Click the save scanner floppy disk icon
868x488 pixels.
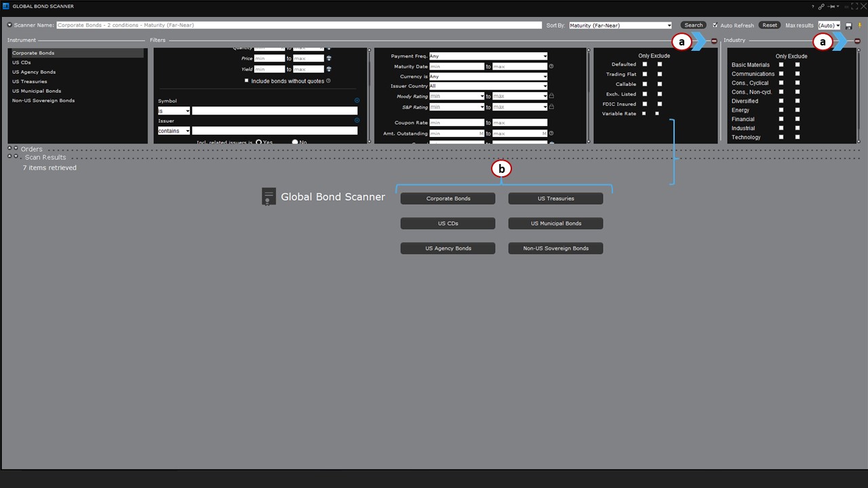849,26
